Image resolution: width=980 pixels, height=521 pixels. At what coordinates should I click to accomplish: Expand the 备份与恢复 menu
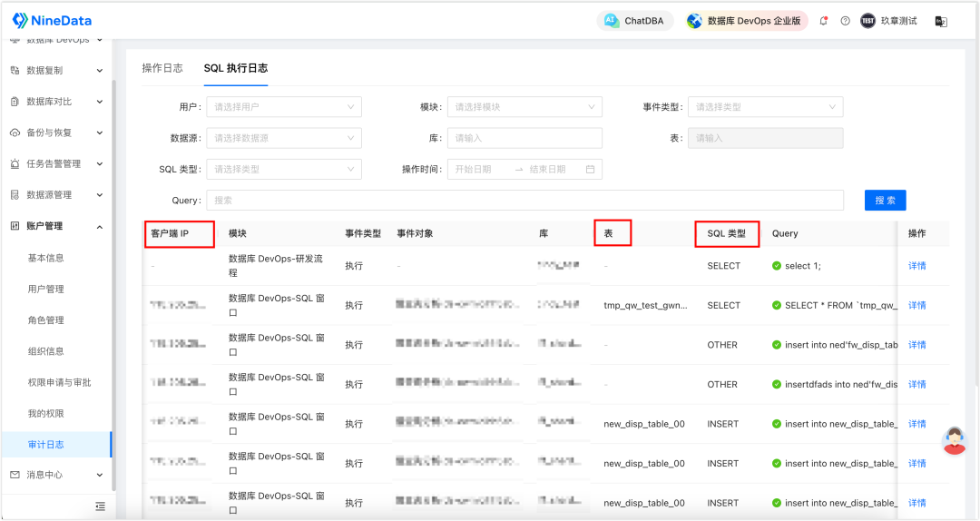[x=100, y=133]
